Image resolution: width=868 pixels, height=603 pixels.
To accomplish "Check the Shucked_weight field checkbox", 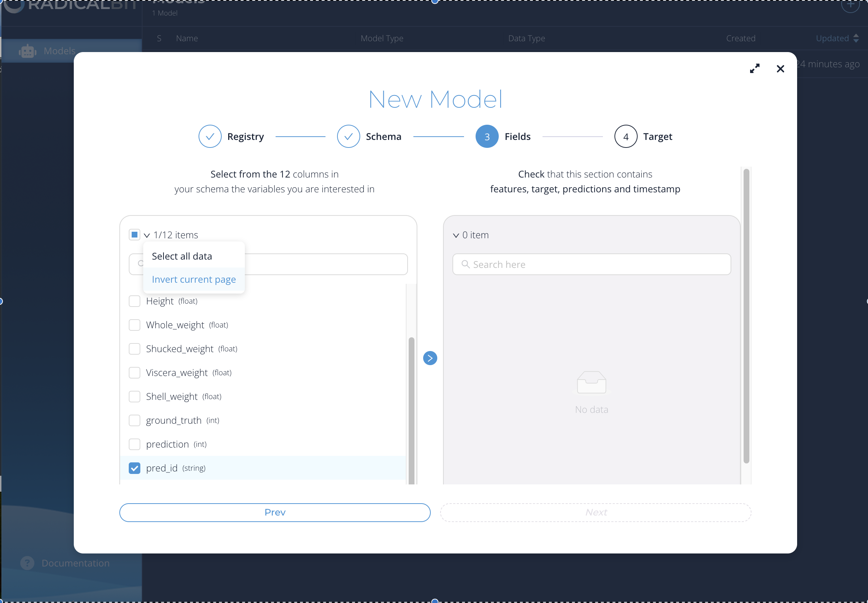I will pos(134,349).
